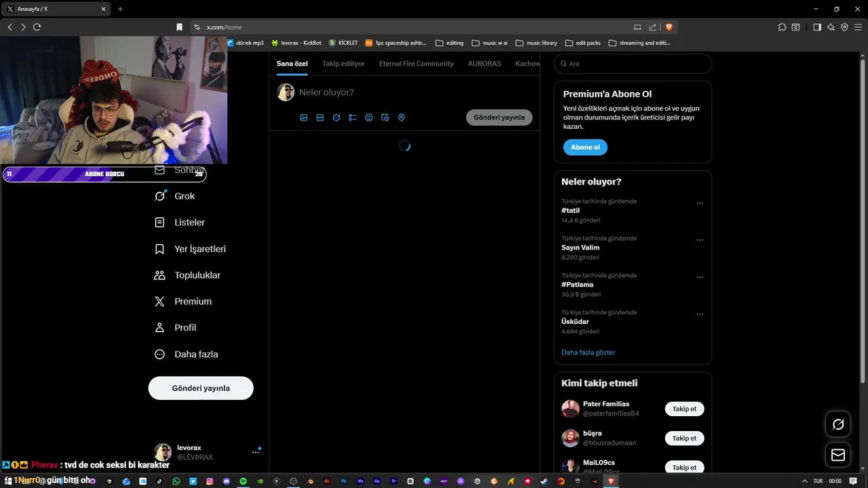Click the Ara search field
The width and height of the screenshot is (868, 488).
coord(633,64)
